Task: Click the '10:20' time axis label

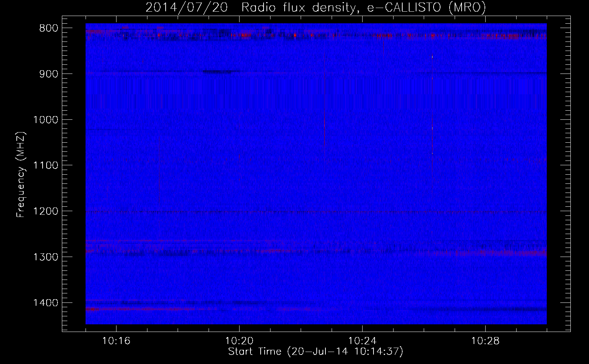Action: pyautogui.click(x=239, y=341)
